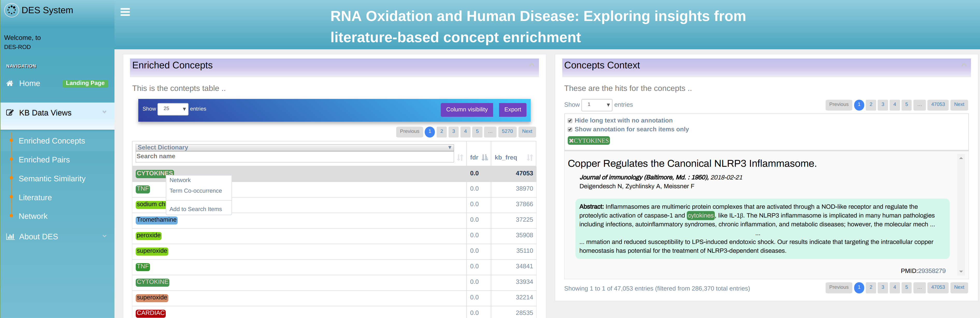Collapse the KB Data Views menu chevron
The image size is (980, 318).
pyautogui.click(x=104, y=112)
